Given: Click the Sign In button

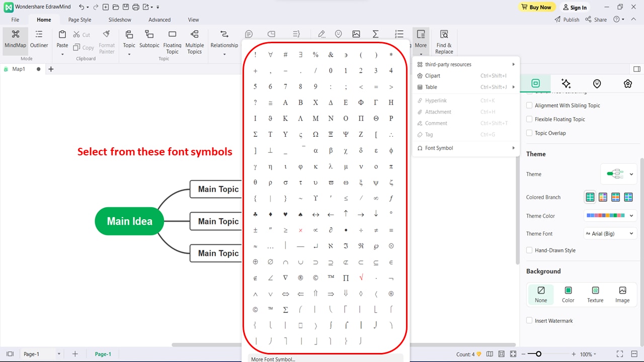Looking at the screenshot, I should point(575,8).
